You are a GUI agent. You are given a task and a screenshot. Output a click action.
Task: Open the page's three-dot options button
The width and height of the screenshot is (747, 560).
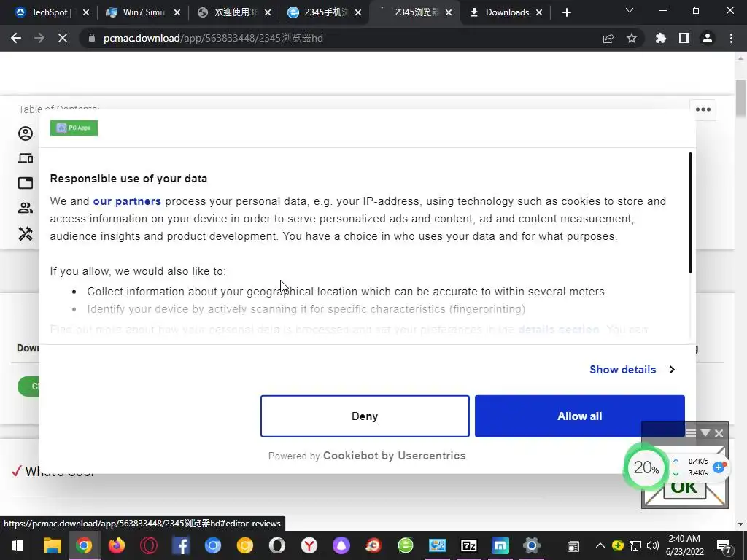703,109
